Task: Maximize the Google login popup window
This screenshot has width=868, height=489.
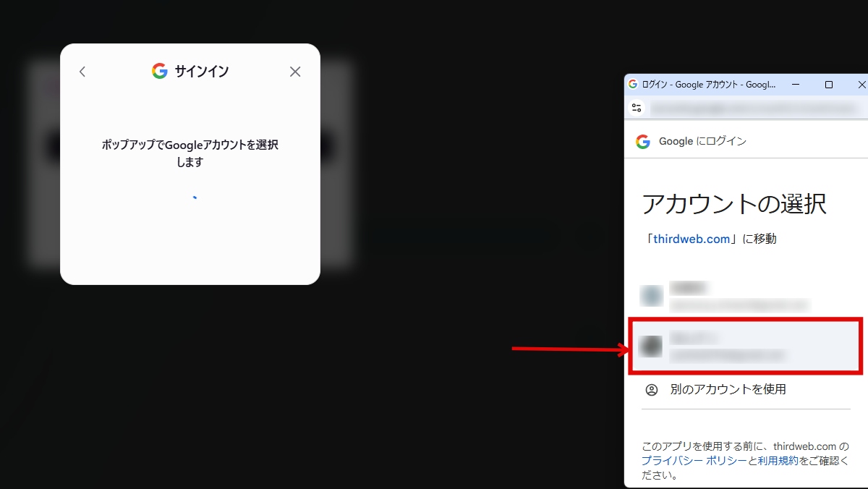Action: click(x=829, y=85)
